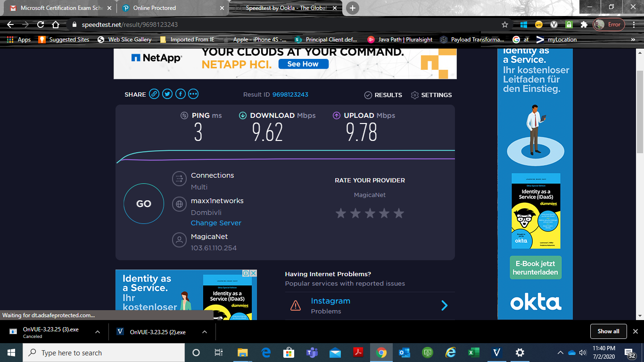Click the yellow key extension icon
The width and height of the screenshot is (644, 362).
pos(538,25)
